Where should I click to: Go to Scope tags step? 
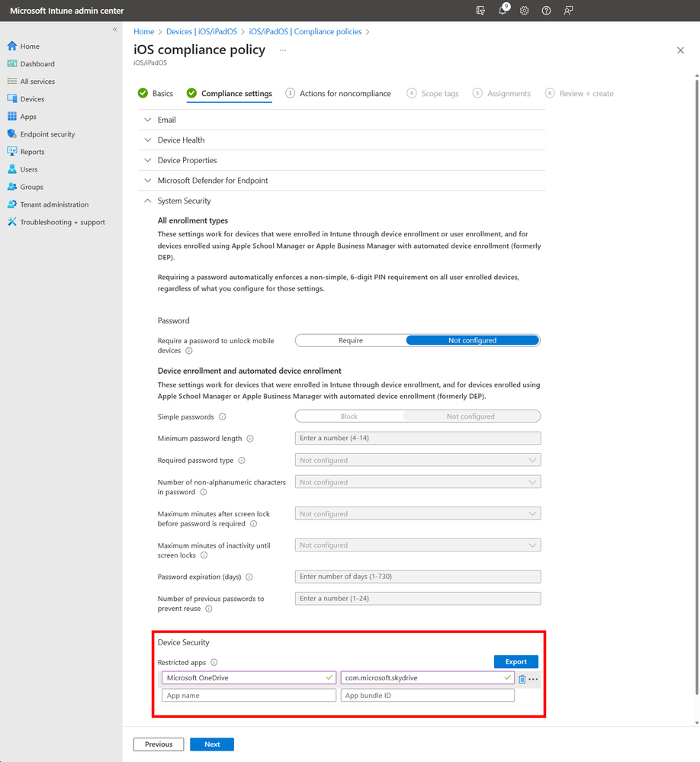click(x=433, y=93)
